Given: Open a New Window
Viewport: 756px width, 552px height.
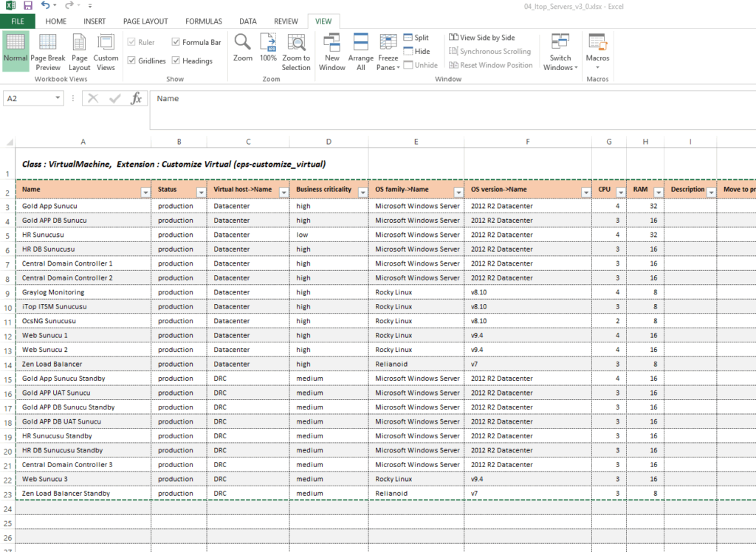Looking at the screenshot, I should click(332, 52).
